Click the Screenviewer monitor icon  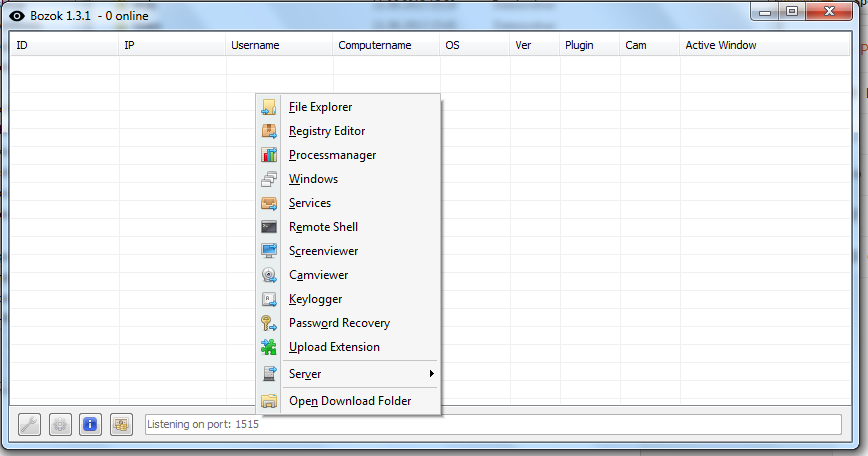coord(268,251)
